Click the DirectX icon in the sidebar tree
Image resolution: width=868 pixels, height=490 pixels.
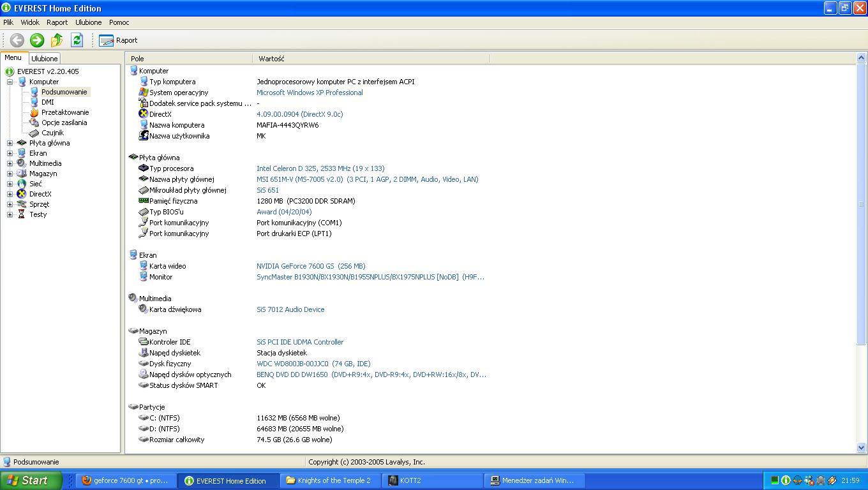pos(22,194)
